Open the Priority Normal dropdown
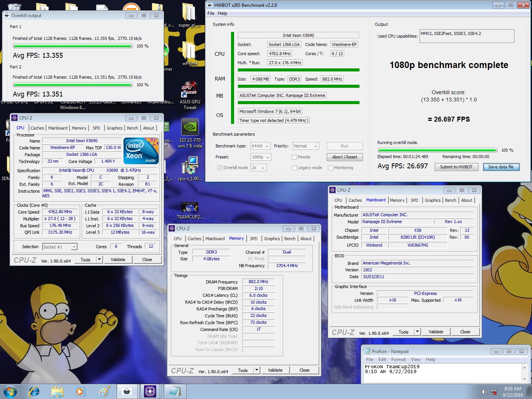Image resolution: width=532 pixels, height=399 pixels. [x=306, y=146]
